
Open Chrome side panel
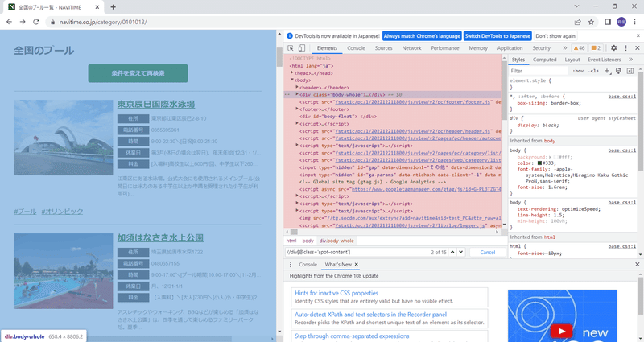pos(608,23)
